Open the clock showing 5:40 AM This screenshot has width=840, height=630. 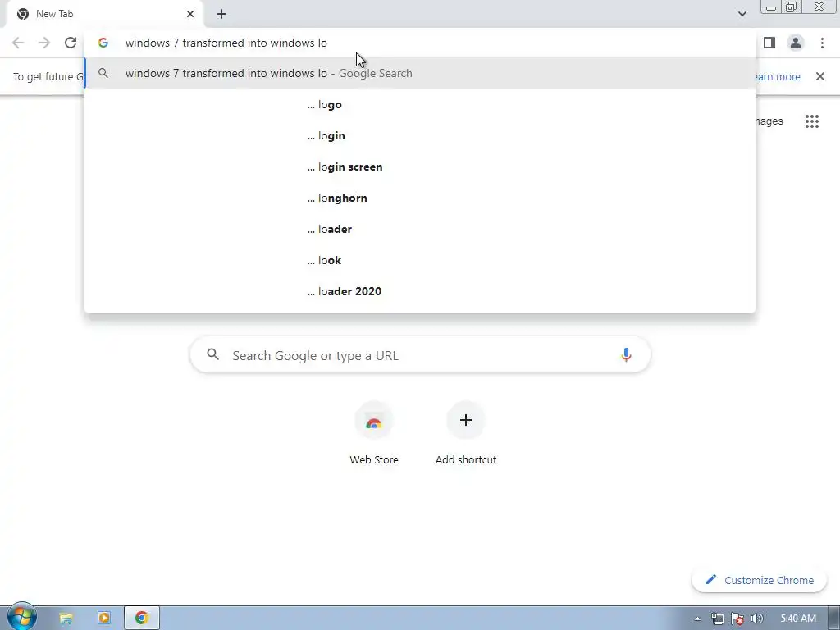tap(798, 619)
